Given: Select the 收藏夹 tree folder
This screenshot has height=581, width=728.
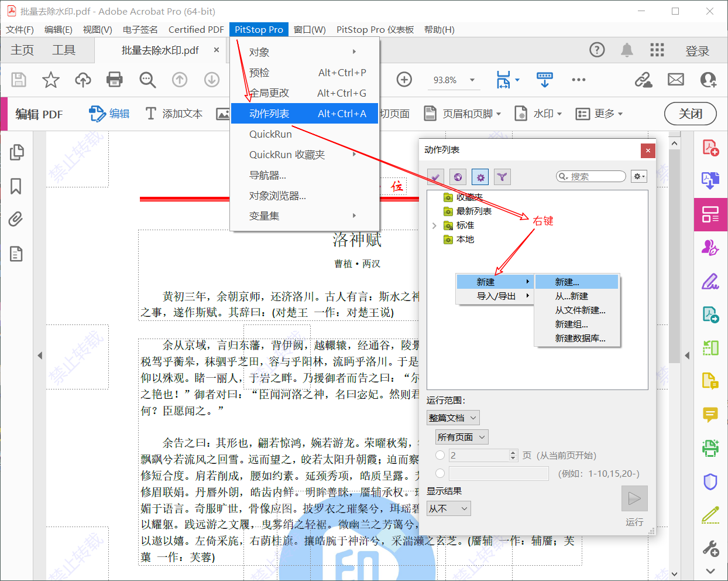Looking at the screenshot, I should point(463,197).
